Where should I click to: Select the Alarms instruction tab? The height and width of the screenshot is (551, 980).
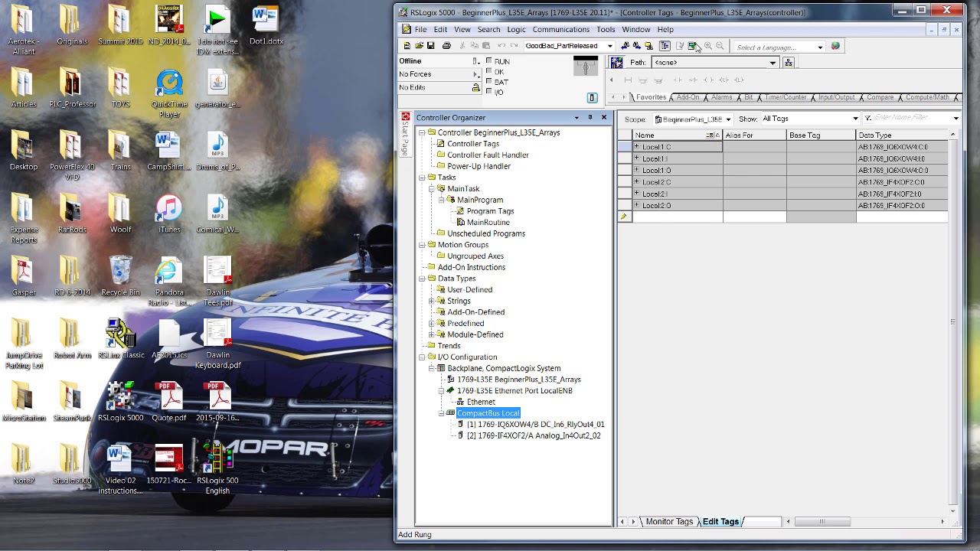point(721,97)
